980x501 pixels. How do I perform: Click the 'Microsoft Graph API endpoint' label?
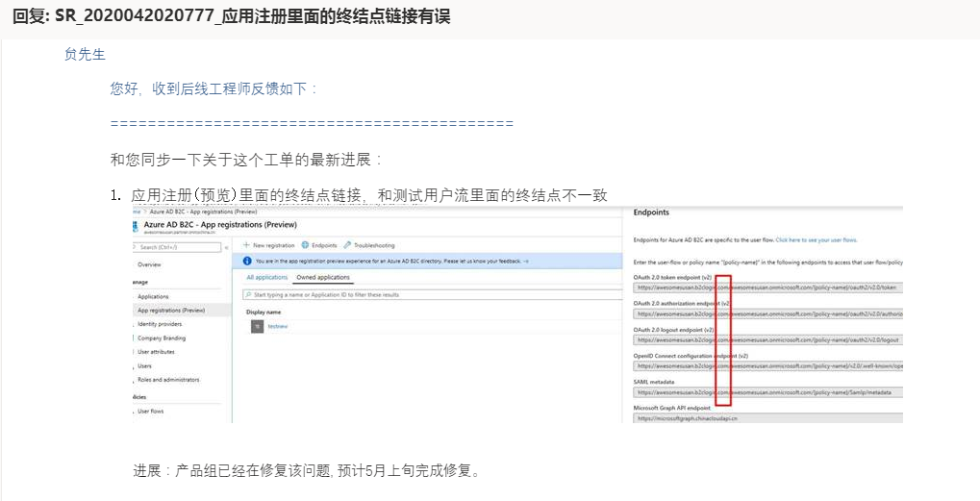pyautogui.click(x=672, y=408)
